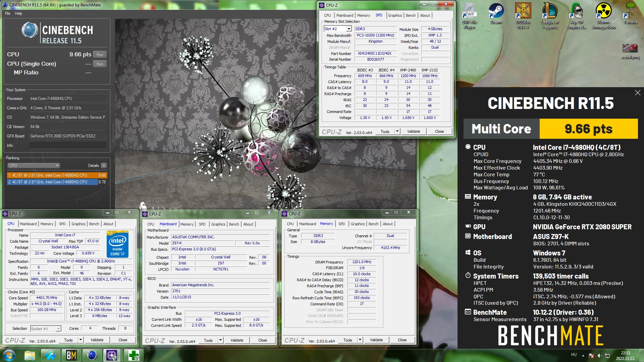The image size is (644, 362).
Task: Click the CPU-Z SPD window title icon
Action: click(322, 5)
